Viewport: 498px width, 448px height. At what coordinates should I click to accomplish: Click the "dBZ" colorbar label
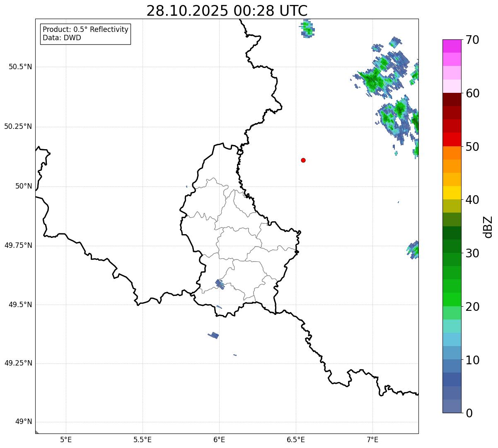488,227
